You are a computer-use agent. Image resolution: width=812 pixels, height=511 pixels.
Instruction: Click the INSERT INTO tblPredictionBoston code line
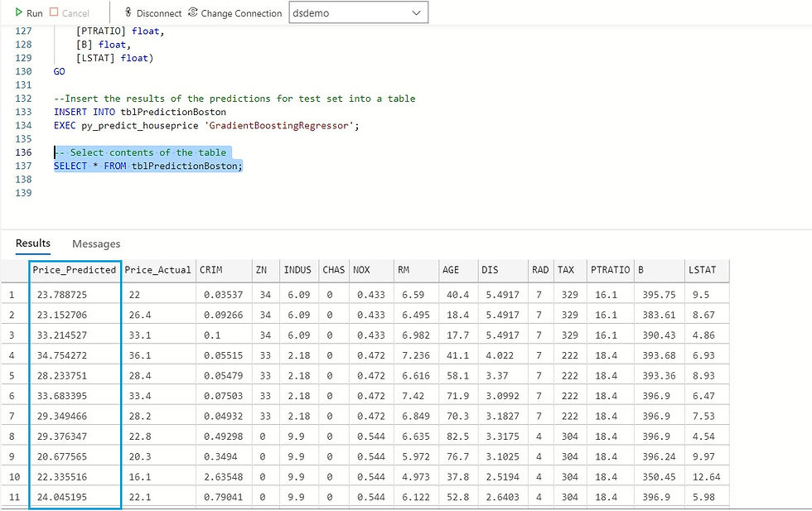(140, 112)
